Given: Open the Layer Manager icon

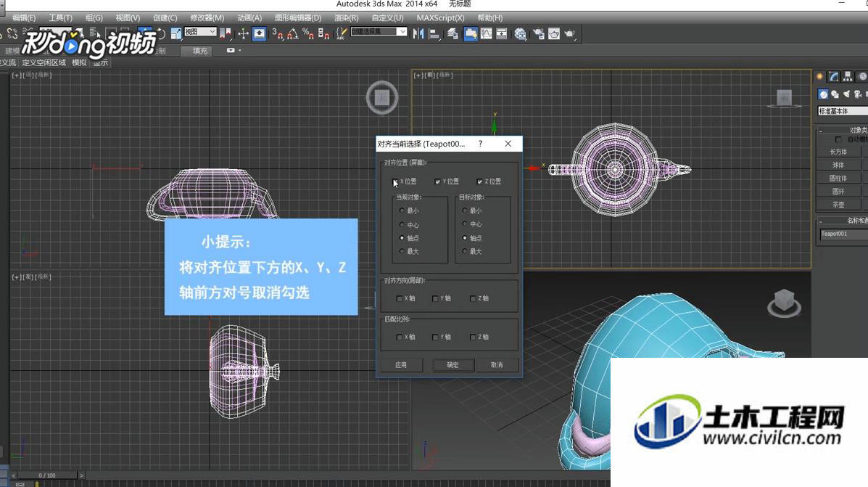Looking at the screenshot, I should tap(452, 34).
